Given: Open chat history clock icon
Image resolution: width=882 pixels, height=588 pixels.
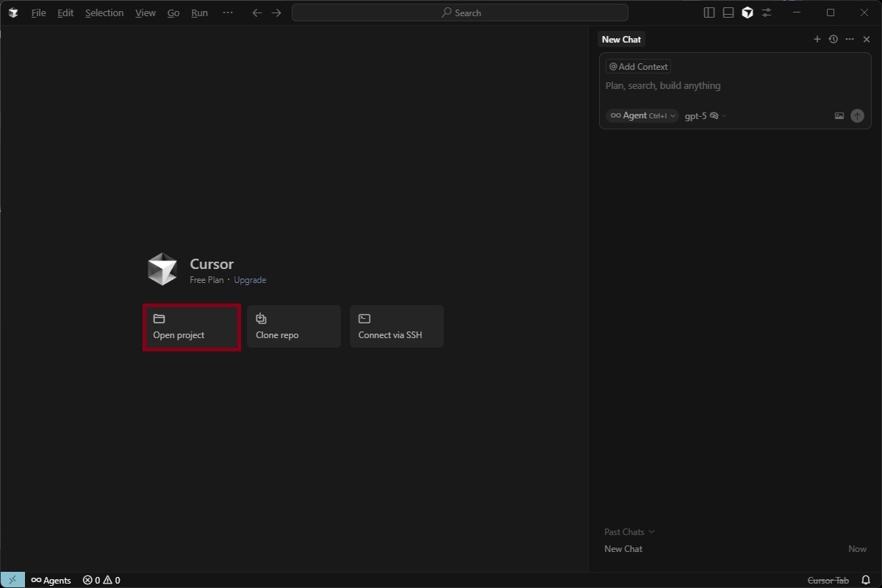Looking at the screenshot, I should click(x=833, y=40).
